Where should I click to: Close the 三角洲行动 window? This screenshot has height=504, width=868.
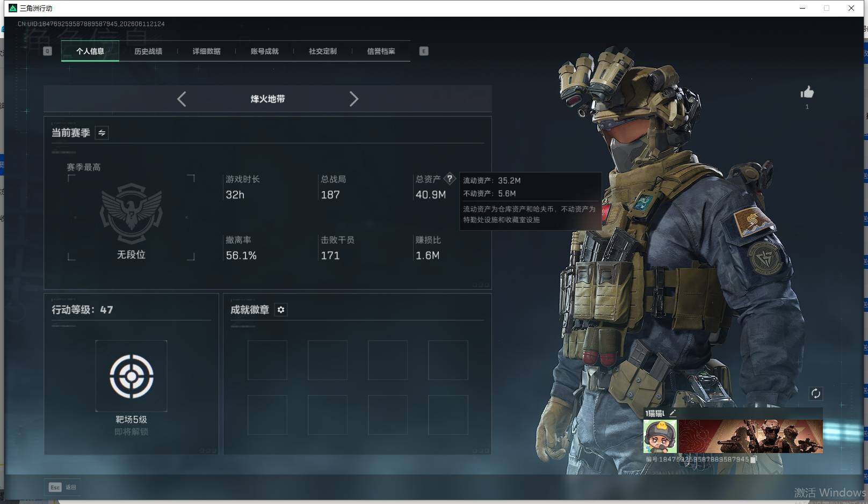(851, 8)
